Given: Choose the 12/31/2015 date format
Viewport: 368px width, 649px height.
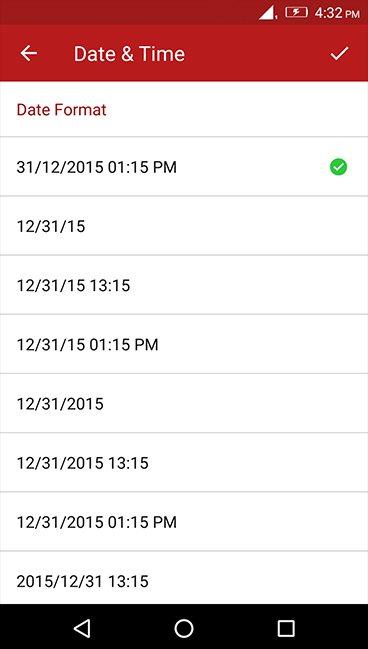Looking at the screenshot, I should 184,403.
